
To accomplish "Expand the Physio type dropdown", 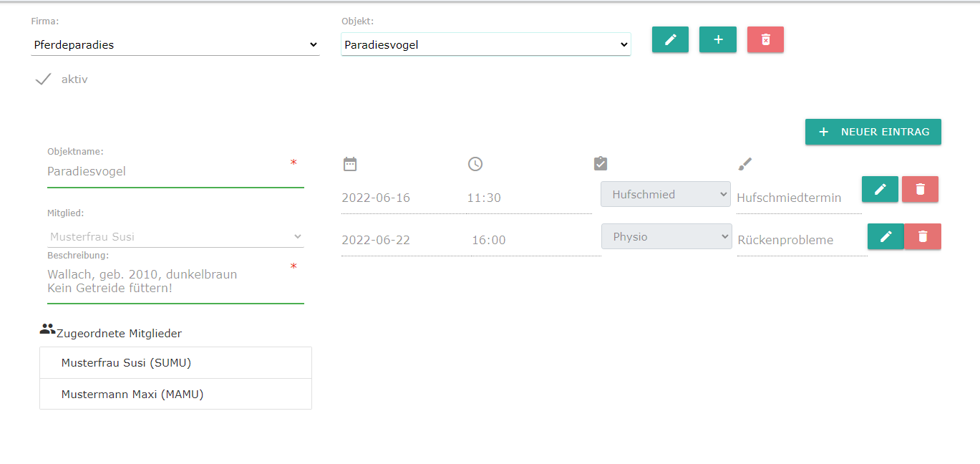I will 666,236.
